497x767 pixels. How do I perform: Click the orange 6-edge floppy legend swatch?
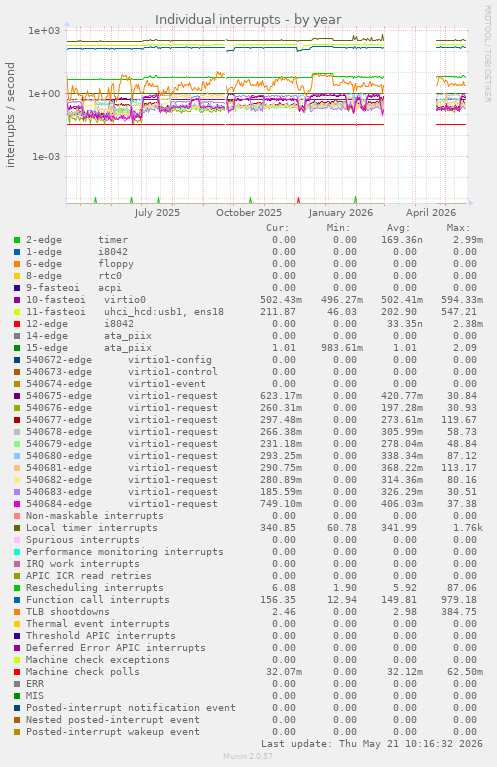tap(17, 264)
